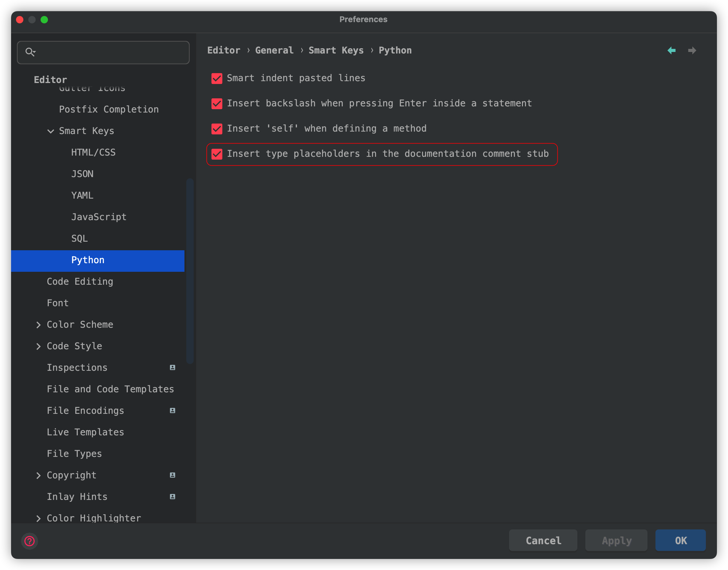Open the Live Templates settings page
The height and width of the screenshot is (570, 728).
[x=85, y=432]
